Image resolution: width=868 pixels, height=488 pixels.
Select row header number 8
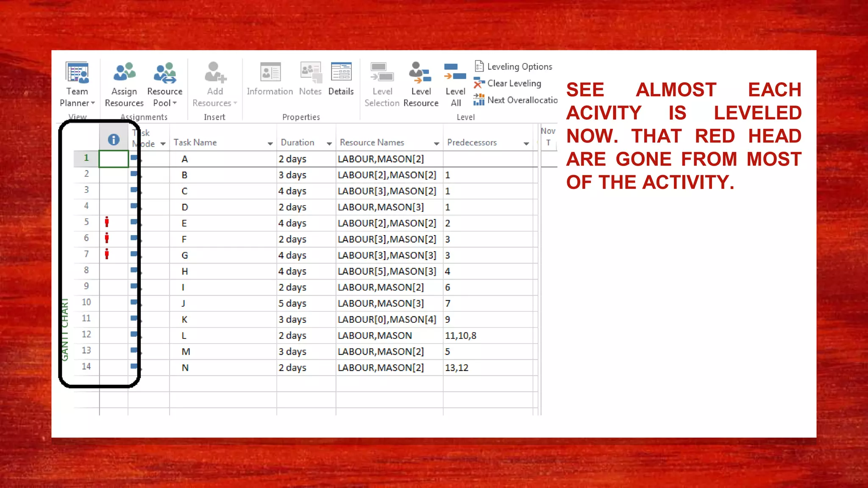(x=86, y=270)
